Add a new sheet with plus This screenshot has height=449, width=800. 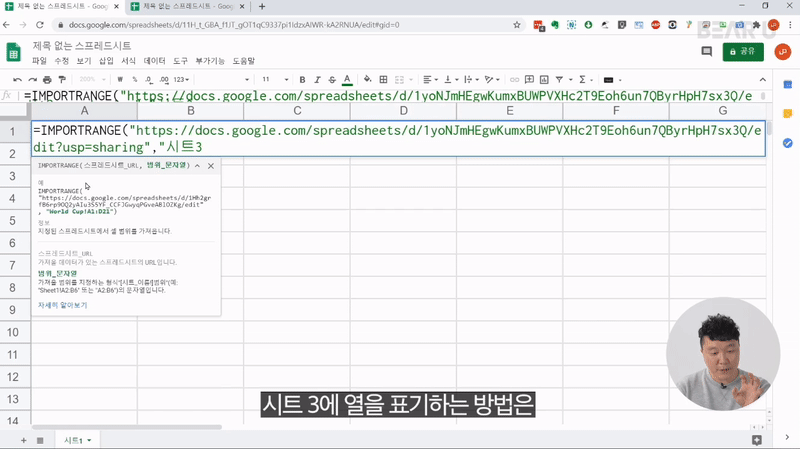pyautogui.click(x=23, y=440)
